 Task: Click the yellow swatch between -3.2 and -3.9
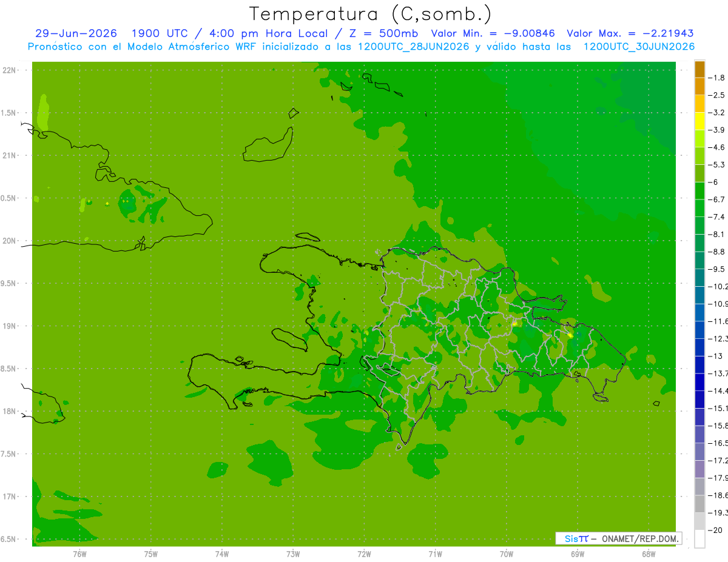click(x=699, y=121)
